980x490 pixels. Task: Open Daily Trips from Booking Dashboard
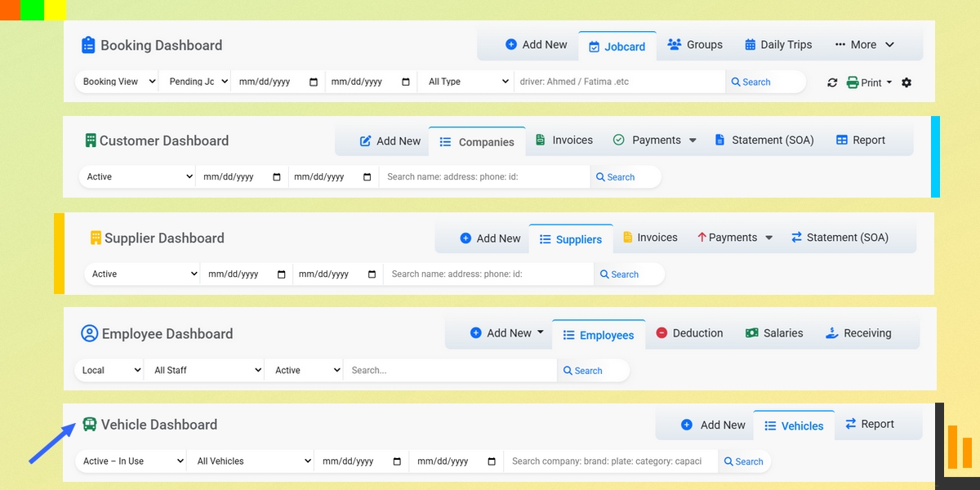click(x=777, y=45)
